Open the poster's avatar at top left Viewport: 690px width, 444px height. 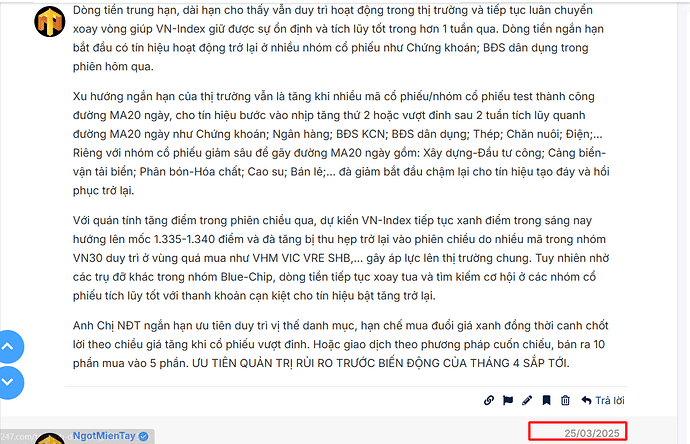point(50,22)
